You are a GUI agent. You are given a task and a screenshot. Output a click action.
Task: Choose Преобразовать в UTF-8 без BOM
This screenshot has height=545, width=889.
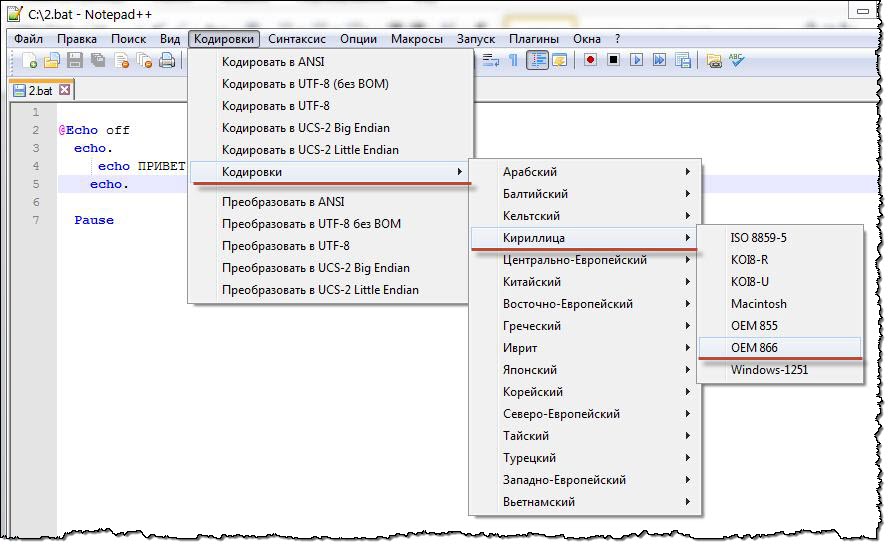(311, 224)
